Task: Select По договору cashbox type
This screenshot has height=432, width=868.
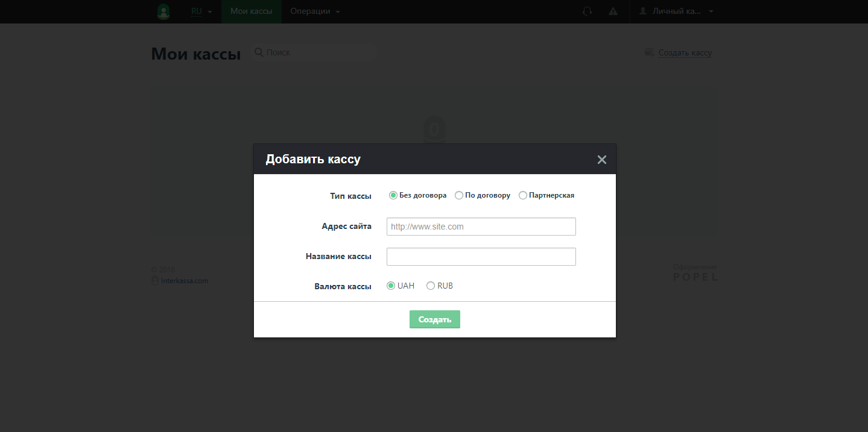Action: tap(459, 195)
